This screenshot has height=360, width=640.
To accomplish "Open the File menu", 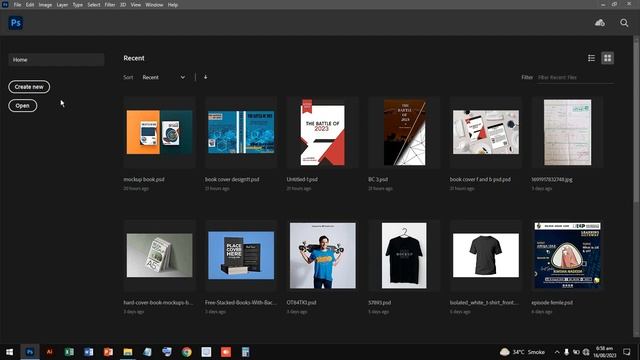I will point(18,5).
